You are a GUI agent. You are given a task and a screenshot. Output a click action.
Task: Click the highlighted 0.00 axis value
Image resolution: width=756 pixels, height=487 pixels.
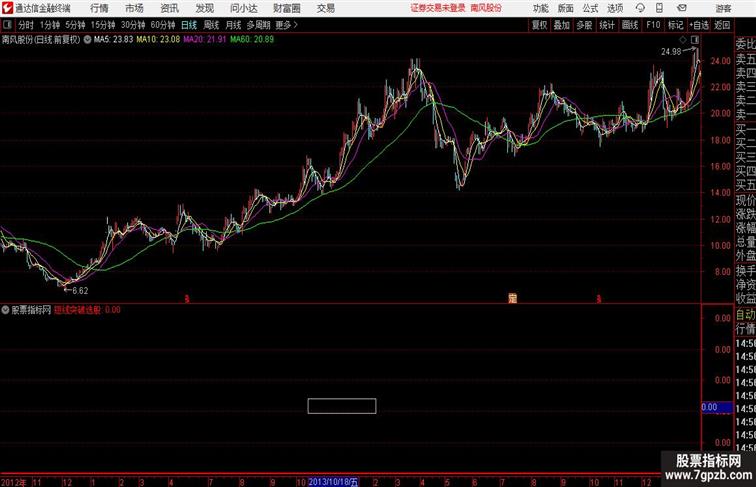717,407
